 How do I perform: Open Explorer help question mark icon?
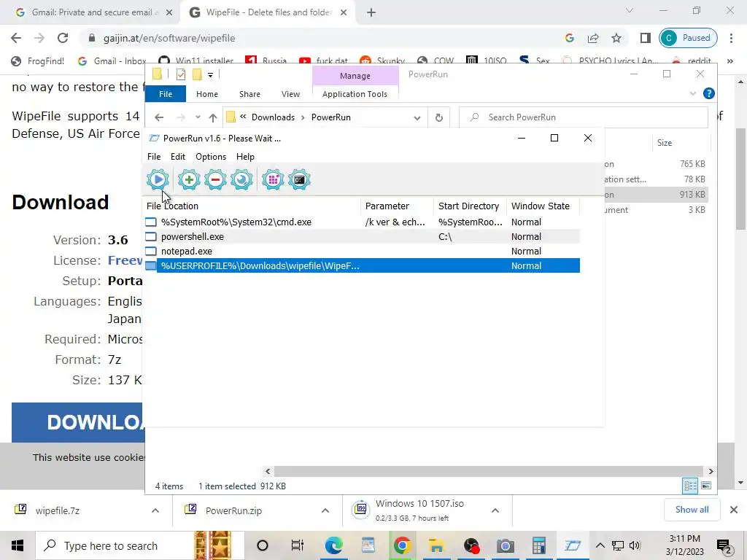point(708,94)
